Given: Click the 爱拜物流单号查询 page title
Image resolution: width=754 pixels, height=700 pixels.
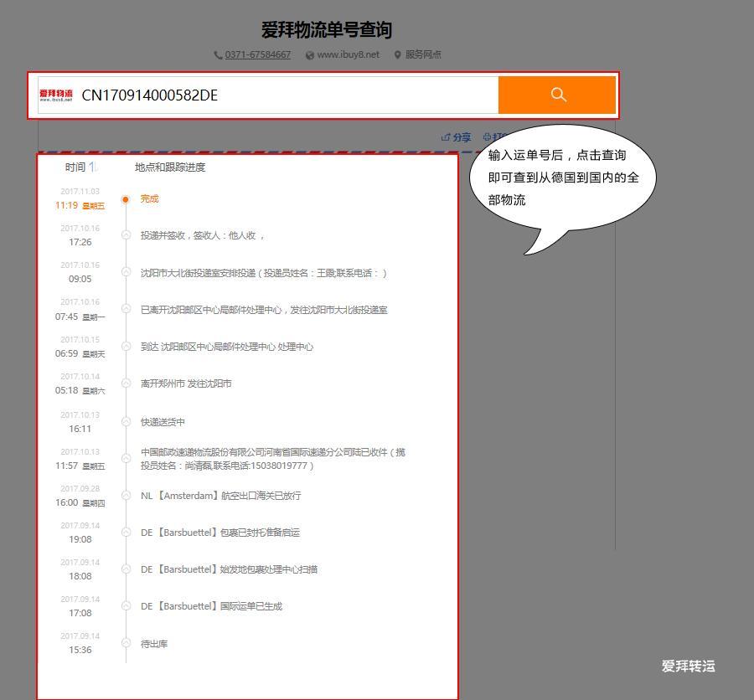Looking at the screenshot, I should pyautogui.click(x=327, y=30).
